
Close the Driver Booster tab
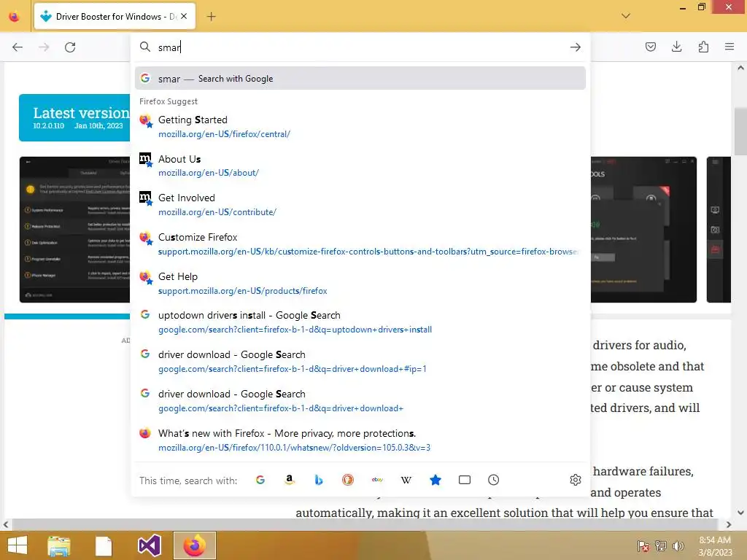click(184, 16)
